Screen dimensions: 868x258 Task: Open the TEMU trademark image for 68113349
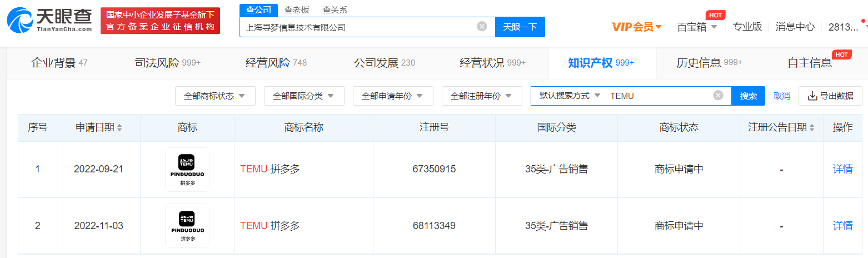[x=187, y=226]
